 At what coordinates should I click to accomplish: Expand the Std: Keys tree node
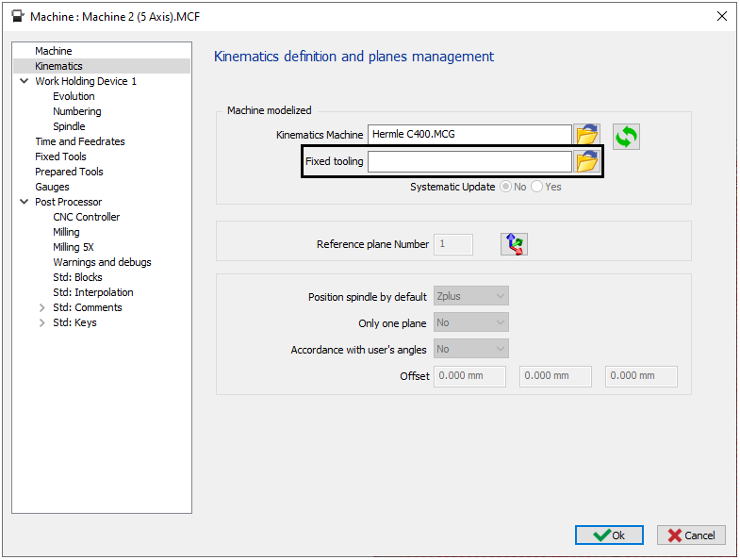(x=41, y=322)
